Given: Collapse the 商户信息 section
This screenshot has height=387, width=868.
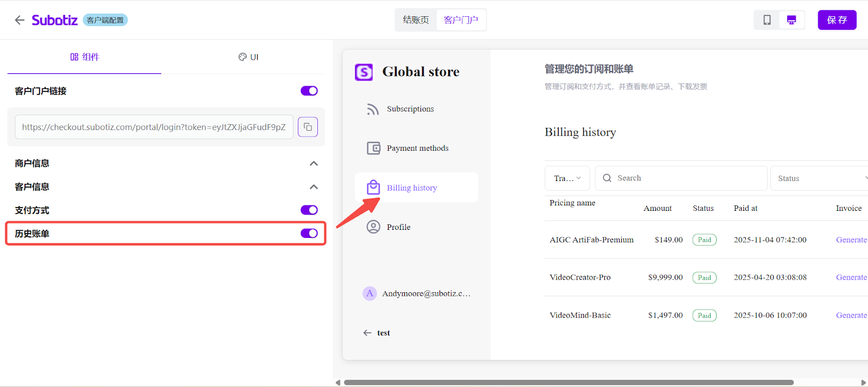Looking at the screenshot, I should pyautogui.click(x=314, y=163).
